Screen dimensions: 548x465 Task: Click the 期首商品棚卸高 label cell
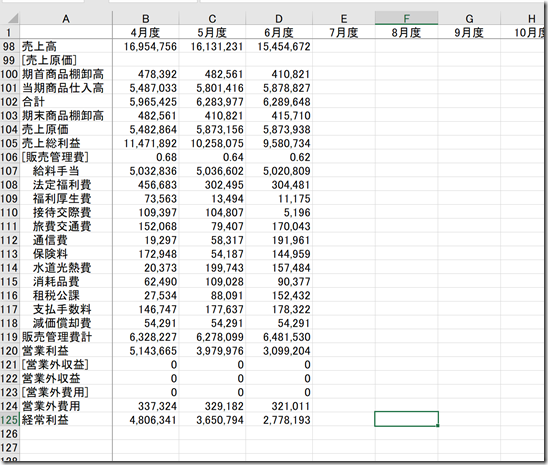(x=66, y=74)
